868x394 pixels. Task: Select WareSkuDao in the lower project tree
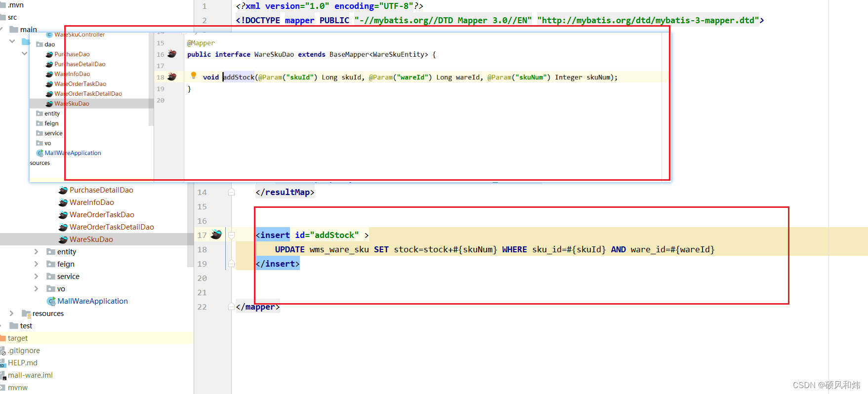[91, 239]
